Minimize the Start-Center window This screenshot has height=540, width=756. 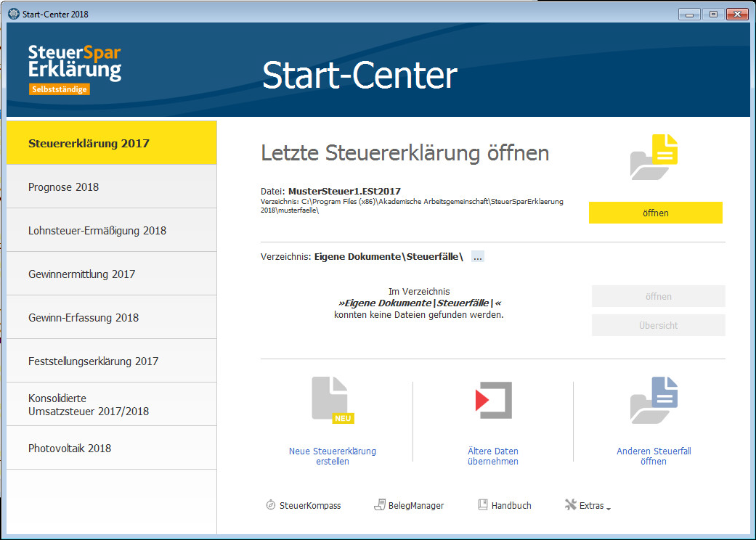(689, 15)
